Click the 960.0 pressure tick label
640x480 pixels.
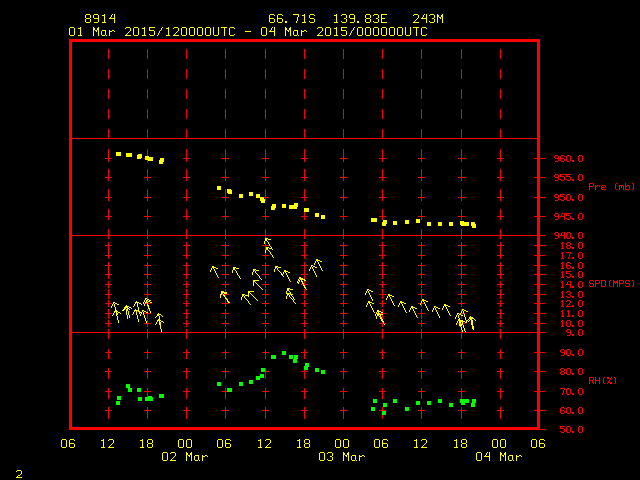point(568,158)
